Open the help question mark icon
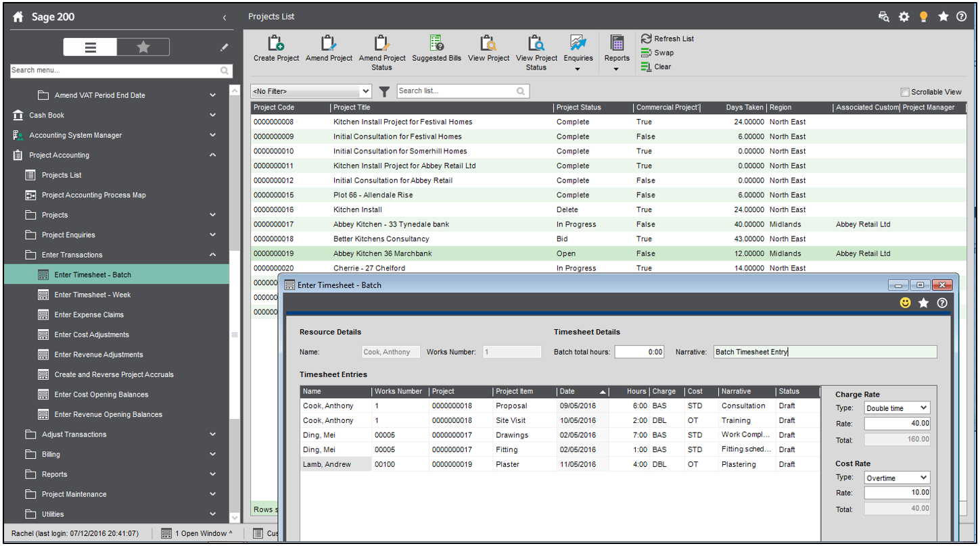Image resolution: width=980 pixels, height=546 pixels. tap(961, 17)
